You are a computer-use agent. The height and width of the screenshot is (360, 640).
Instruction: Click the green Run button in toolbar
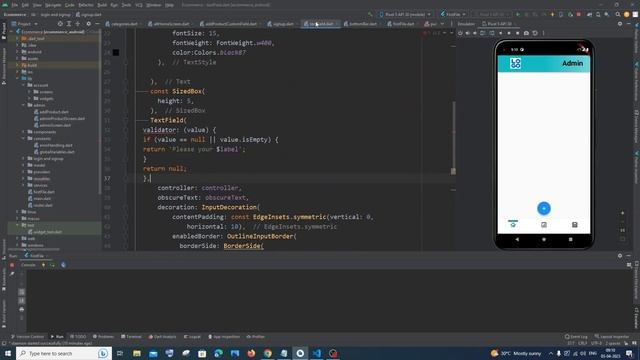tap(518, 14)
